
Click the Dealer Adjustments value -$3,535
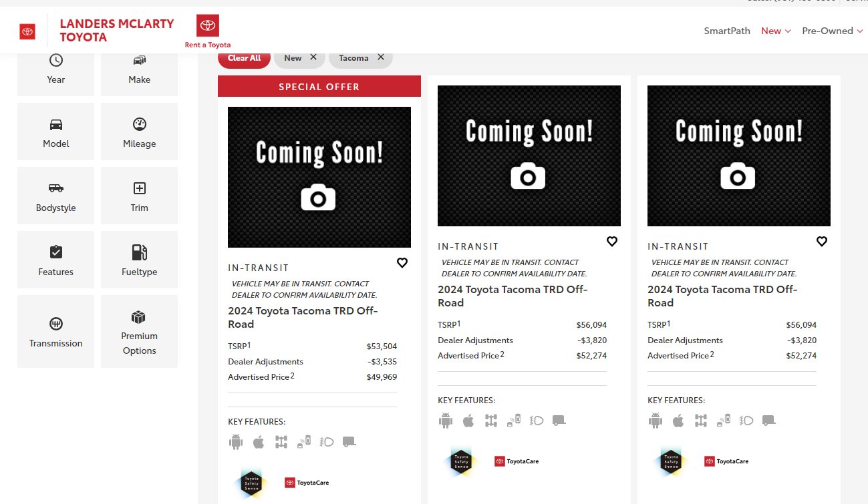(x=382, y=362)
